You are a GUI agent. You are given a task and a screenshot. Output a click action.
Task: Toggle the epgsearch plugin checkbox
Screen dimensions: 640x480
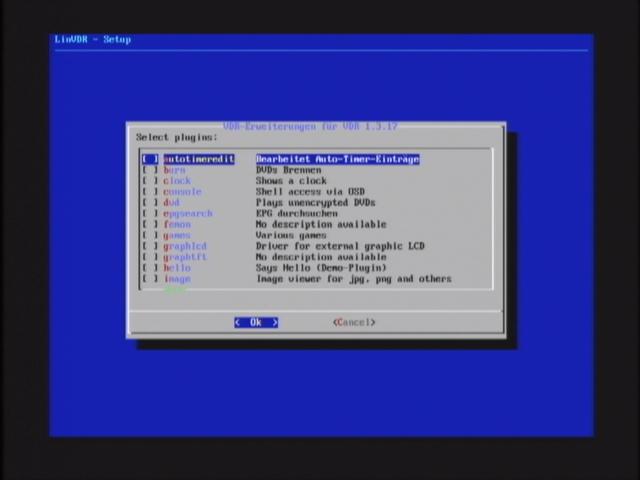(x=150, y=214)
